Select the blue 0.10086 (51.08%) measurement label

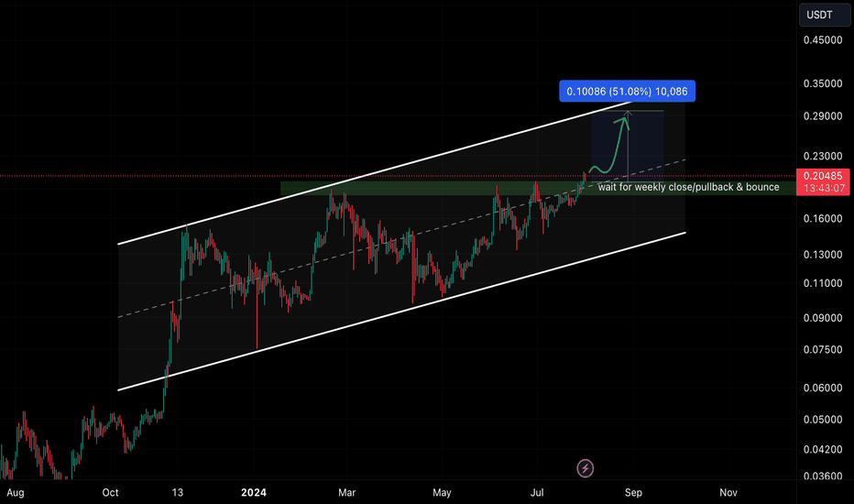point(627,91)
